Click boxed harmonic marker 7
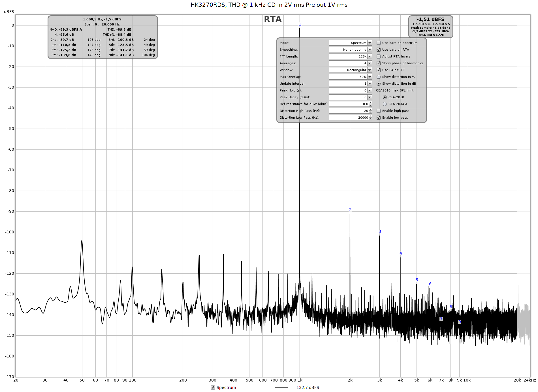This screenshot has height=392, width=538. [441, 319]
